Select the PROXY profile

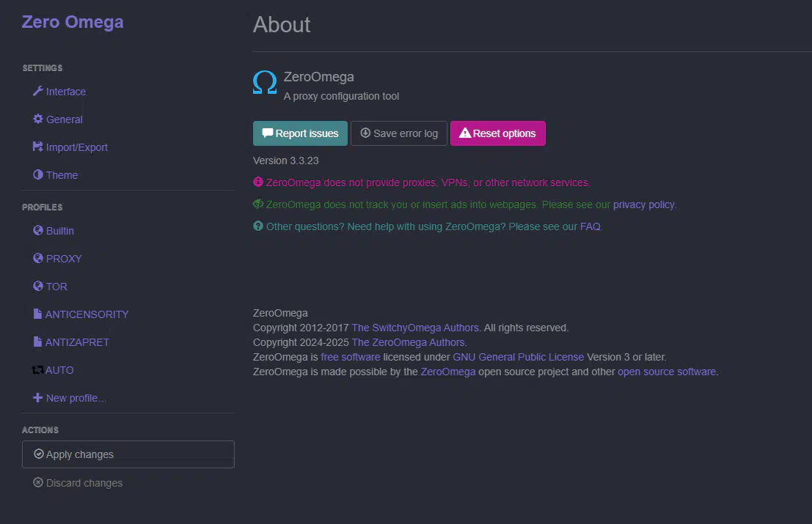64,259
